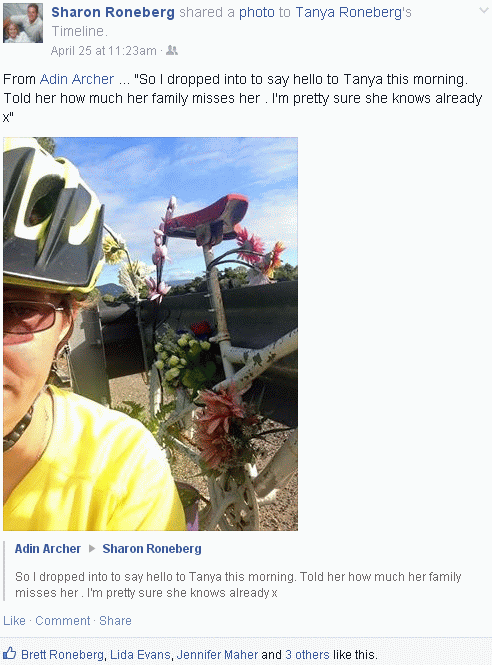
Task: Click the arrow icon between Adin and Sharon
Action: (x=92, y=548)
